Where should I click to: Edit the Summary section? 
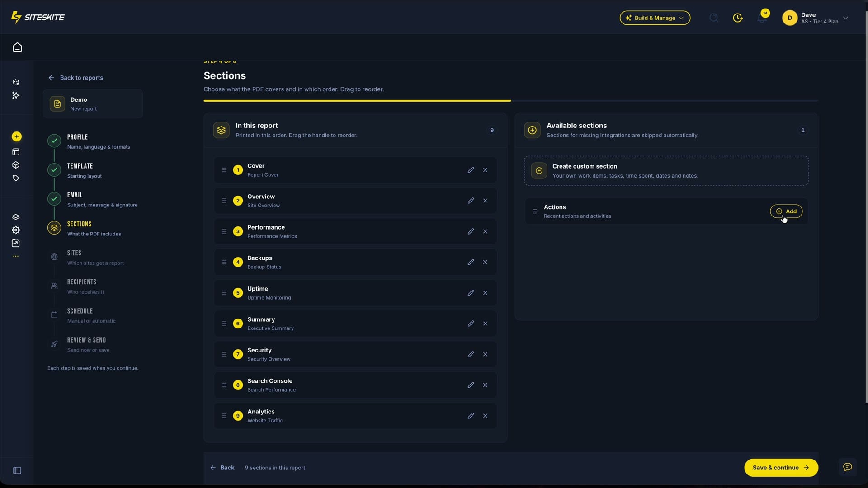471,324
